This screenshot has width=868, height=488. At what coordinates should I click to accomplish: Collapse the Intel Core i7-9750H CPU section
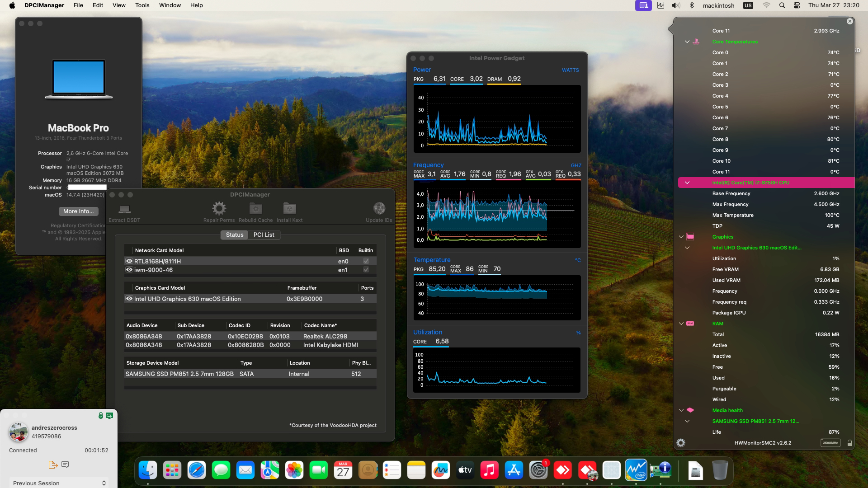point(688,183)
